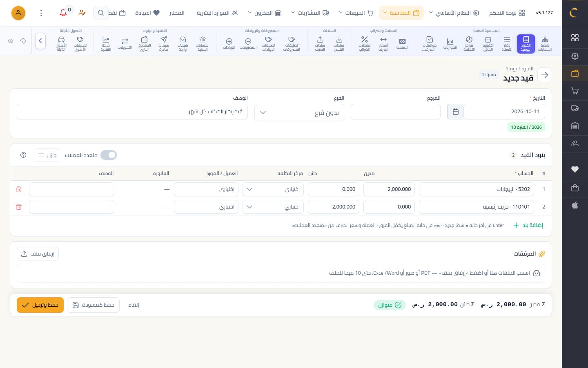Viewport: 588px width, 368px height.
Task: Open الموازنات (budgets) ribbon icon
Action: [450, 44]
